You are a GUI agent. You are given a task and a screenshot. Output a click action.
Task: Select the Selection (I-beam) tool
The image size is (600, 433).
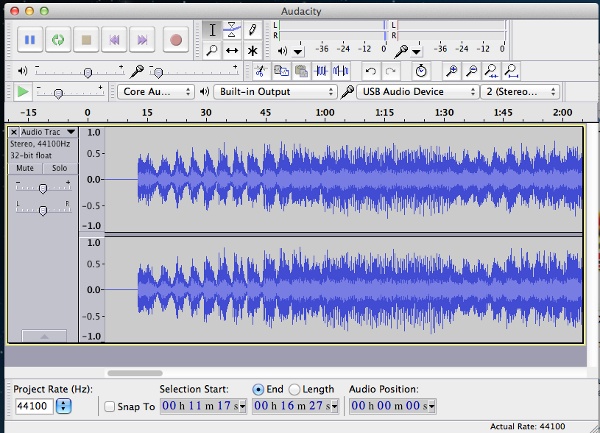(212, 30)
